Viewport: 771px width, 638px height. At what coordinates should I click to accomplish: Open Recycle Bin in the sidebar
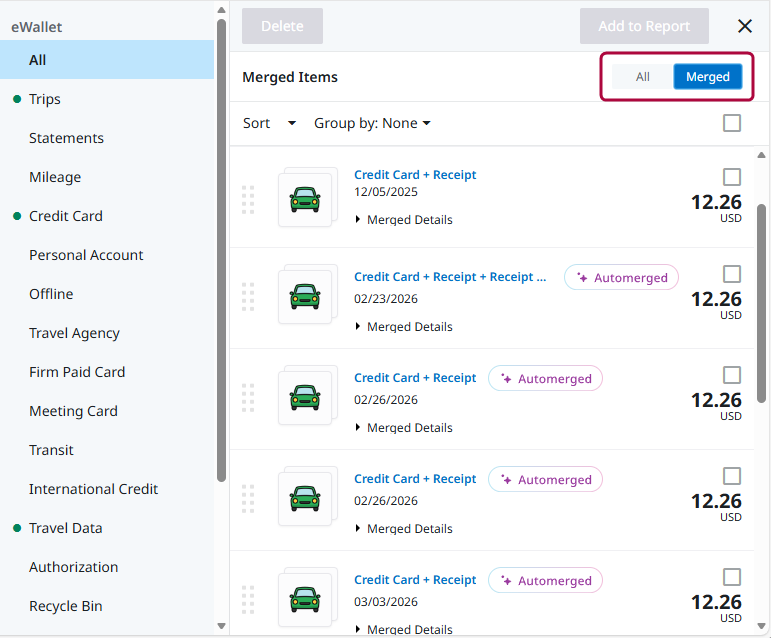tap(66, 606)
